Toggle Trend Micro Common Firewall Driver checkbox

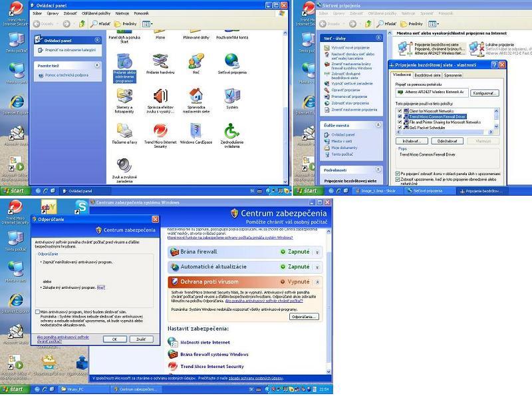pyautogui.click(x=400, y=116)
